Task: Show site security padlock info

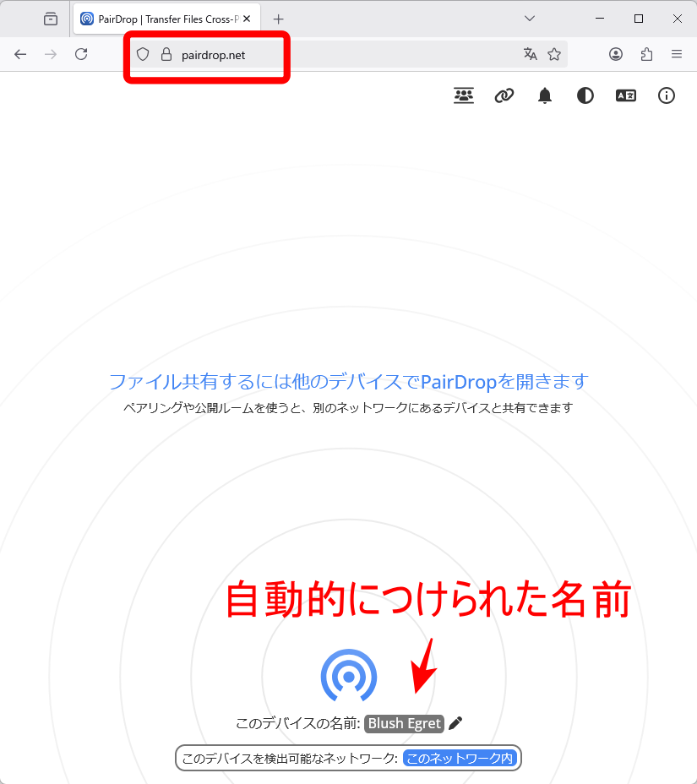Action: pos(166,55)
